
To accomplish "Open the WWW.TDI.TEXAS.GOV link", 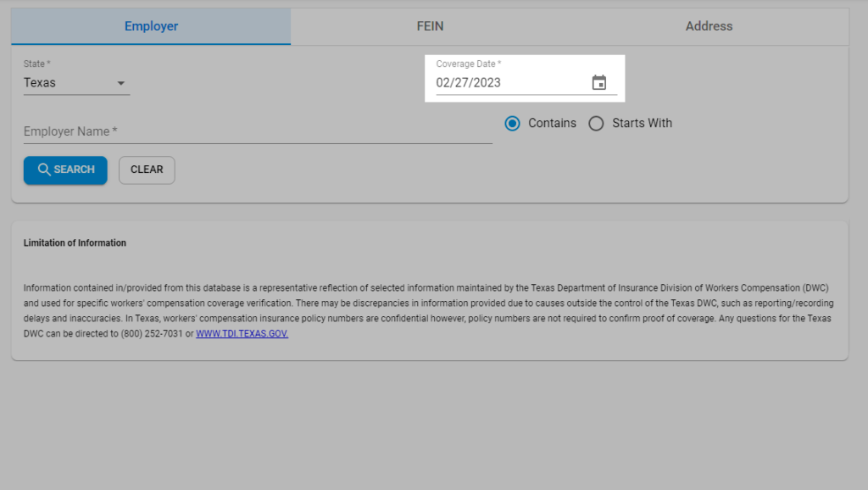I will 242,334.
